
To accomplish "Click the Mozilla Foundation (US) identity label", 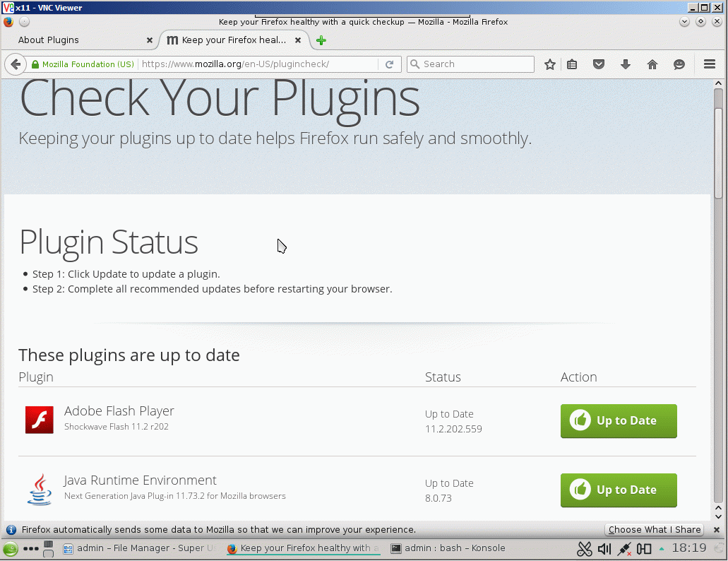I will point(88,64).
